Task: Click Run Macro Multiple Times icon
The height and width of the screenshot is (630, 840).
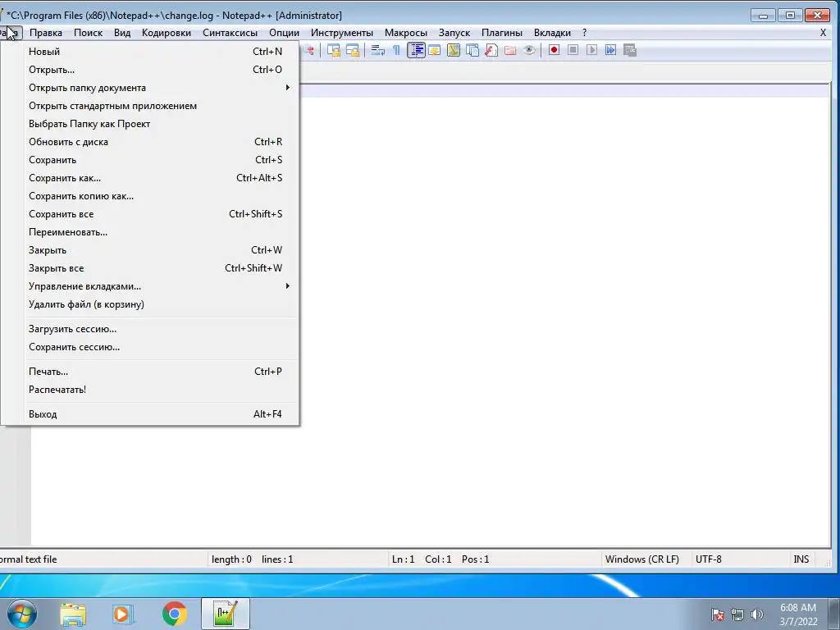Action: (610, 50)
